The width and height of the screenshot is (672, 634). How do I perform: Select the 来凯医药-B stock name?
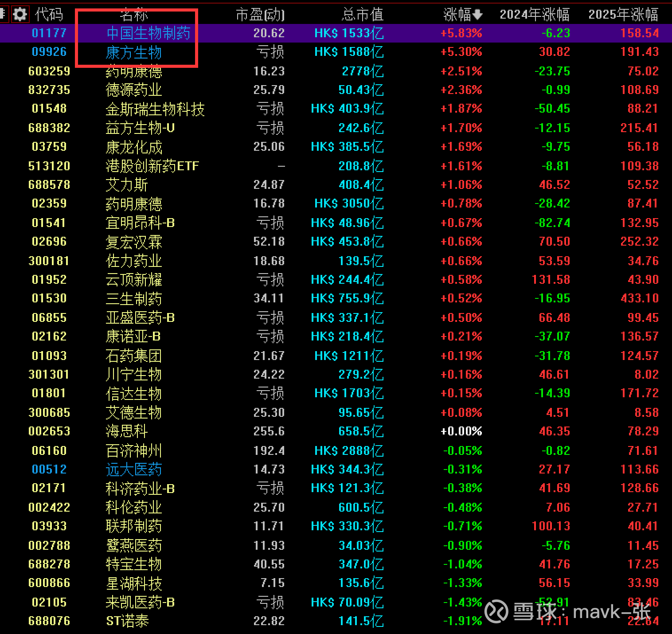pyautogui.click(x=141, y=603)
